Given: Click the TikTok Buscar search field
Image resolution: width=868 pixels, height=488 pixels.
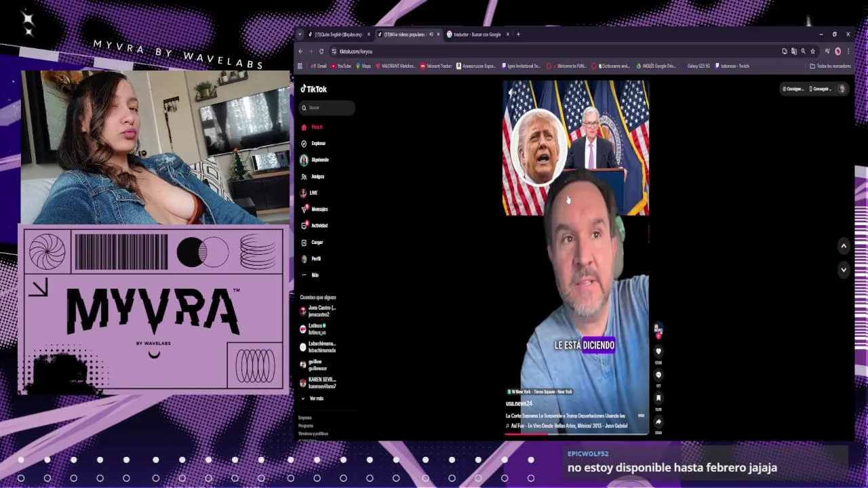Looking at the screenshot, I should [x=328, y=108].
